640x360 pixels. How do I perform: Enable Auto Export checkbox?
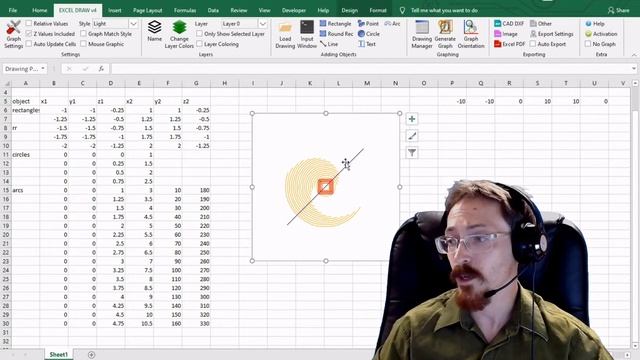tap(533, 43)
